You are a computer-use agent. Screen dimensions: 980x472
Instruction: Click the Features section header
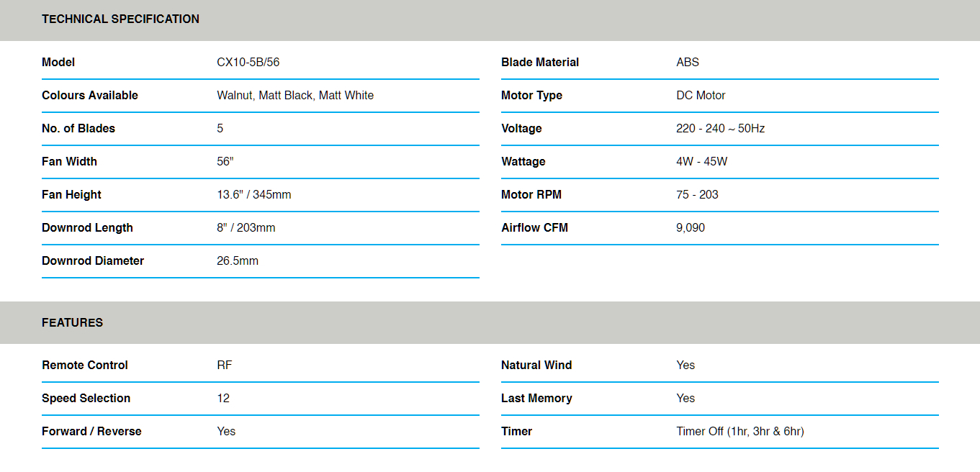(x=72, y=323)
